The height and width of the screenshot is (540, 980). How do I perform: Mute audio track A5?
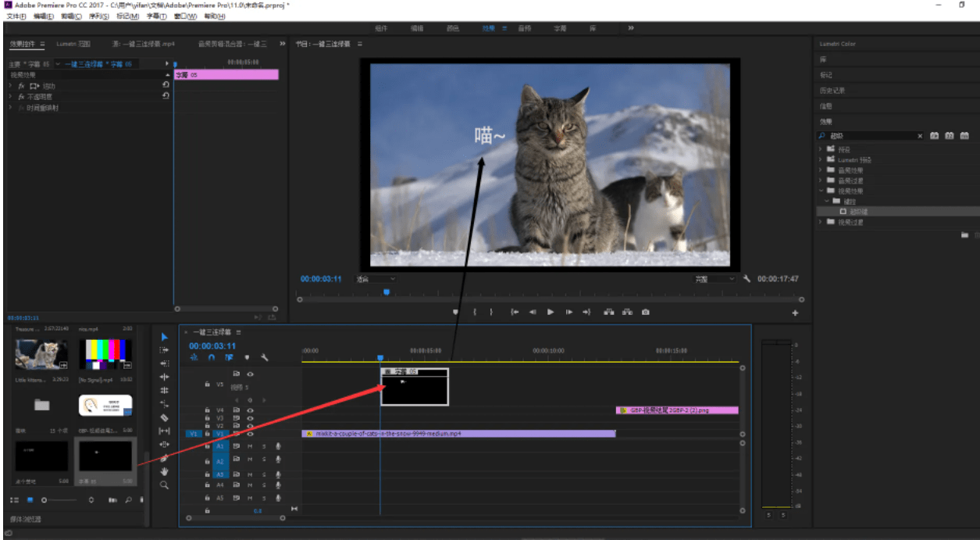[x=250, y=497]
